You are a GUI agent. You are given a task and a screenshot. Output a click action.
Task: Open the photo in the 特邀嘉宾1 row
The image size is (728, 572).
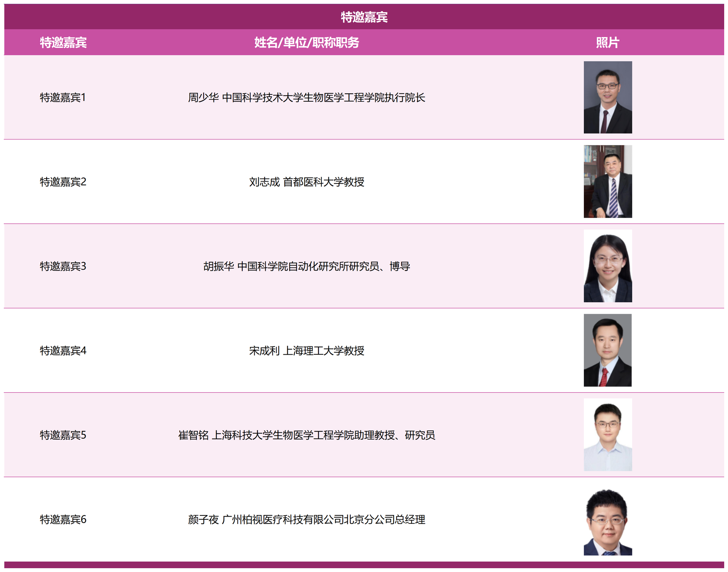point(608,97)
